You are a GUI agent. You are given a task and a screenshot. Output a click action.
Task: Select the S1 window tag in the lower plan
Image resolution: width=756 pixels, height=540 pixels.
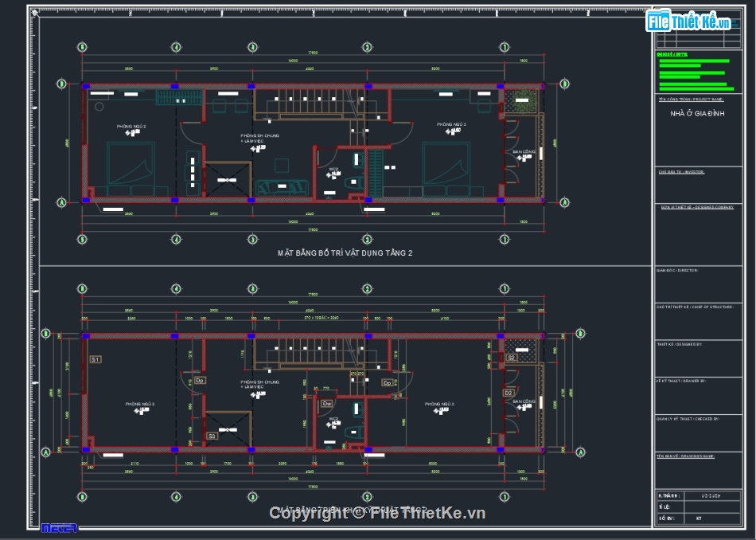(95, 360)
